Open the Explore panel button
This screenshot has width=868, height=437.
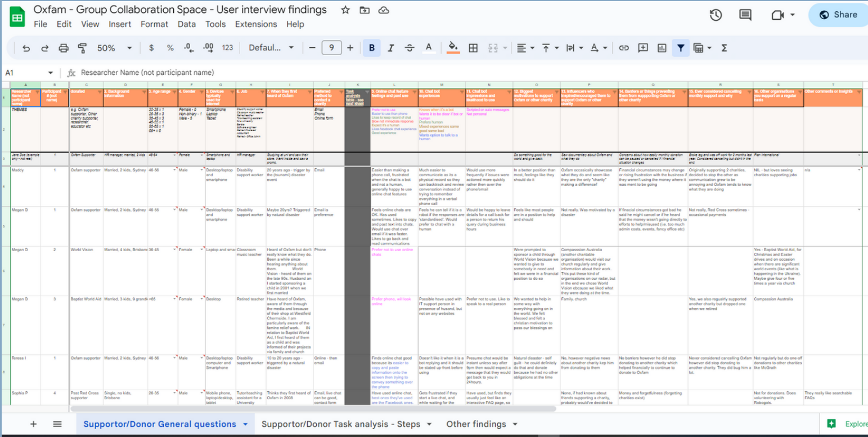coord(847,424)
